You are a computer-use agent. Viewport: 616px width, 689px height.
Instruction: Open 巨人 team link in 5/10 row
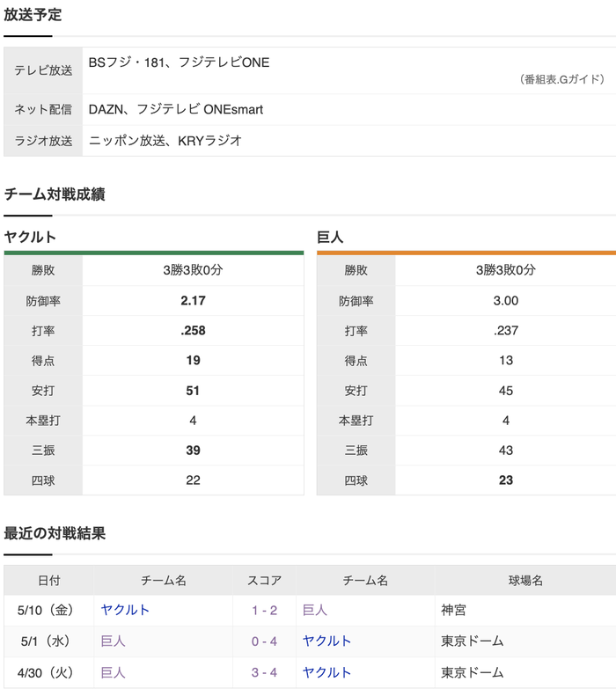(x=315, y=610)
